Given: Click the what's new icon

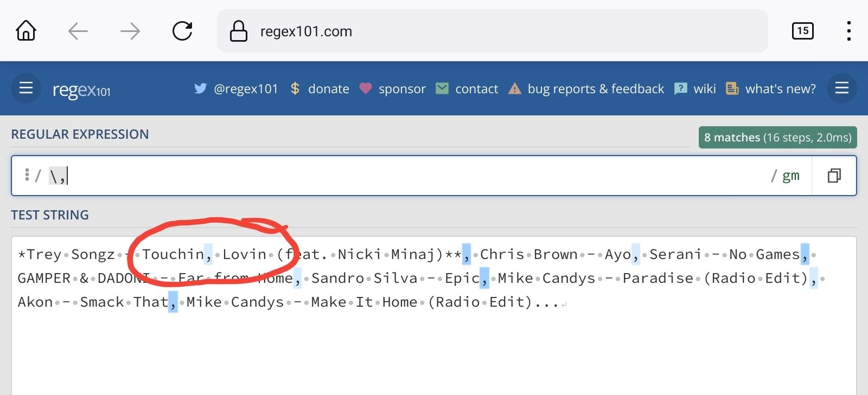Looking at the screenshot, I should point(732,88).
